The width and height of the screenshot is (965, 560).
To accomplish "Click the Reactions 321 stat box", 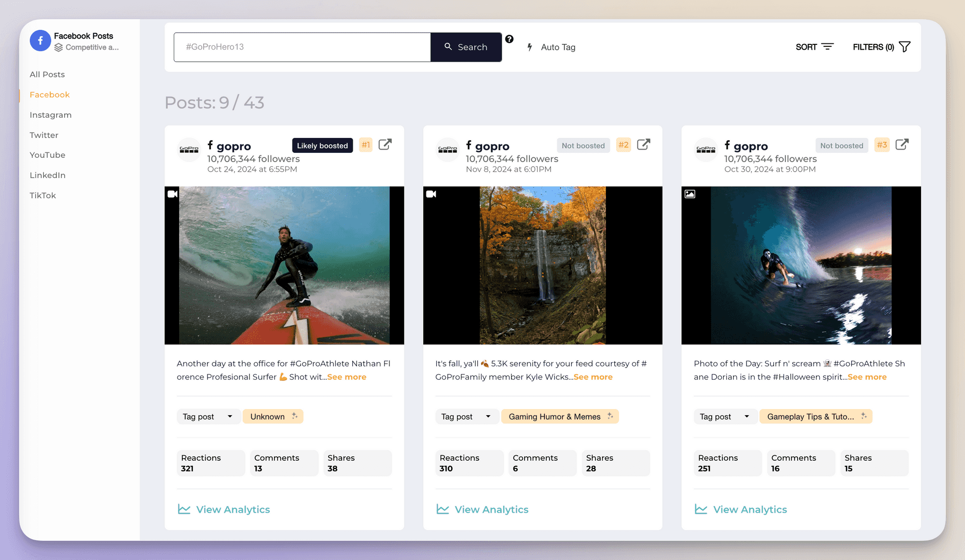I will (211, 463).
